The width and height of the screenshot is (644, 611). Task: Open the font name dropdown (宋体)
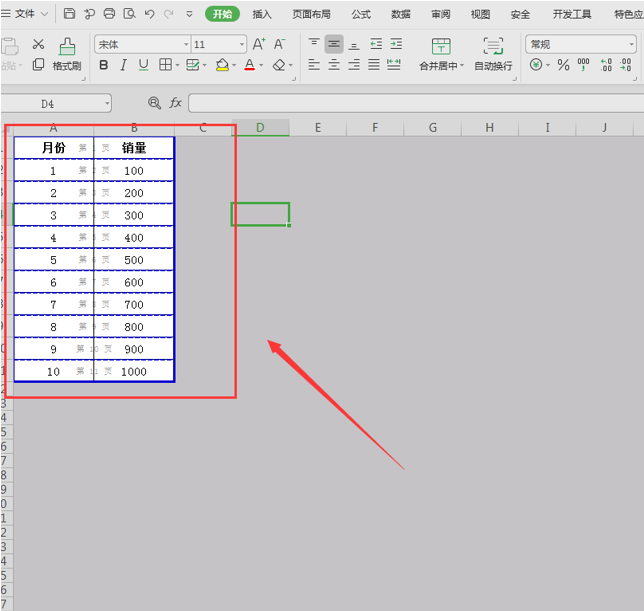coord(142,45)
